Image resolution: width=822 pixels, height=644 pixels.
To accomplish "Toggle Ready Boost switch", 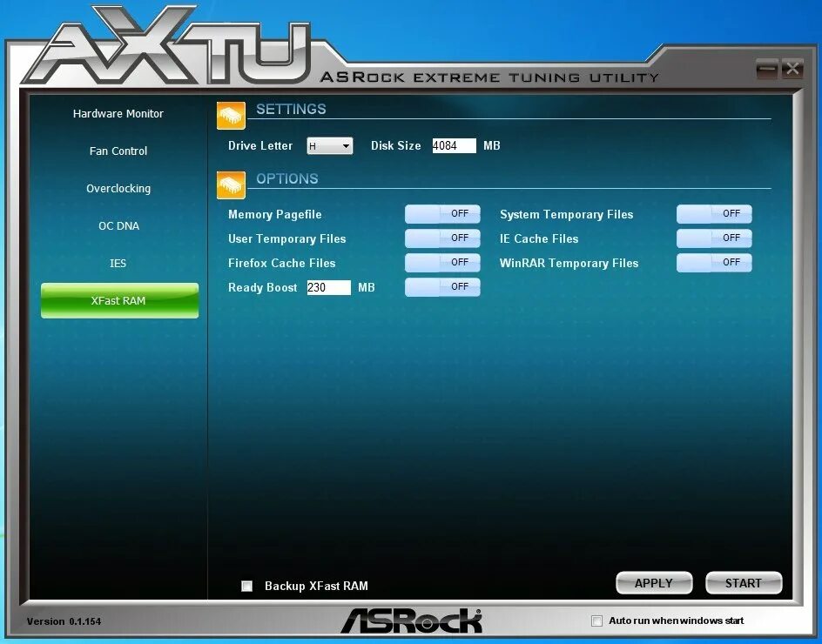I will (442, 287).
